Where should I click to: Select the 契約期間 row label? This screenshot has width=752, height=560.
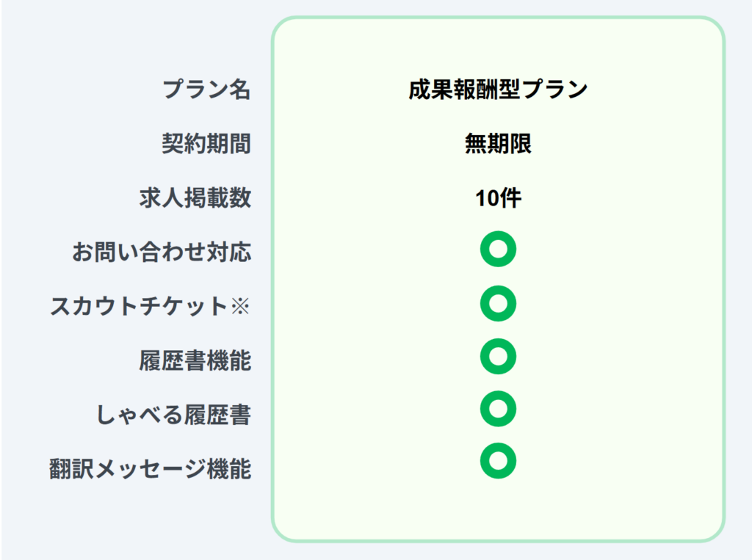206,144
